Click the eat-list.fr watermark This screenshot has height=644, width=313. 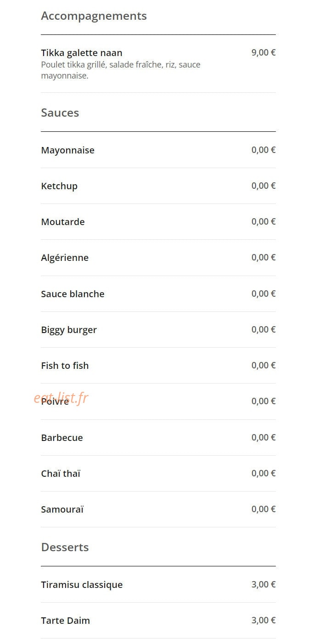[61, 398]
